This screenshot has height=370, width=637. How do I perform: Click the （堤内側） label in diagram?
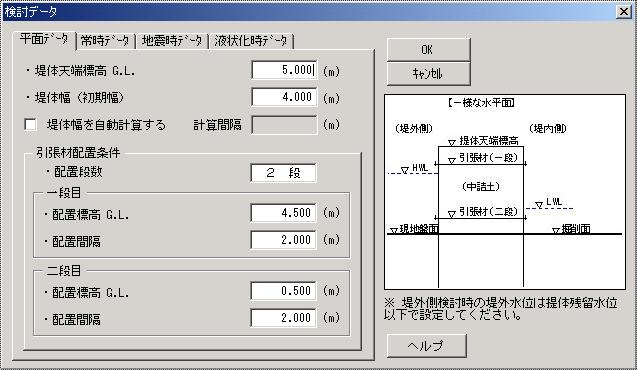547,129
